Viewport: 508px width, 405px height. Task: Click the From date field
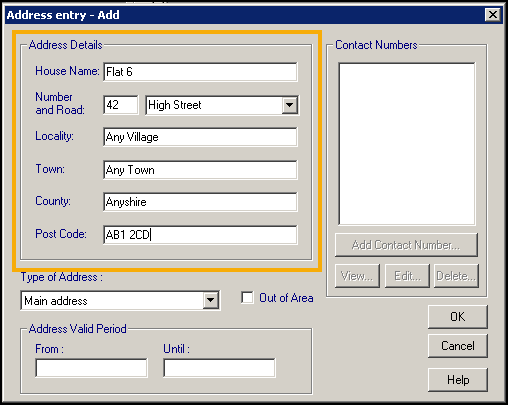(x=91, y=368)
